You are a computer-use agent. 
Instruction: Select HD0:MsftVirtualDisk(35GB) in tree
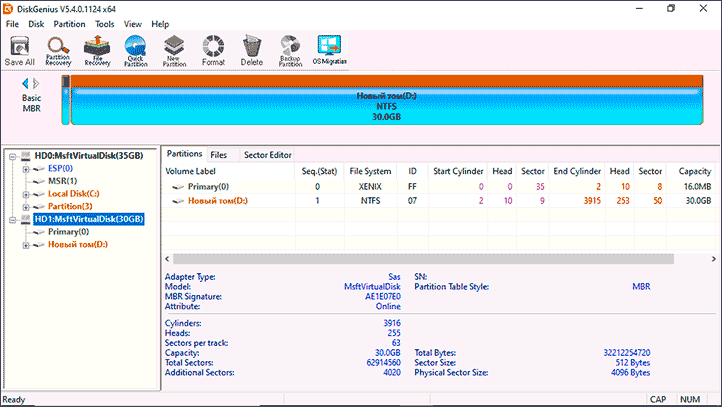[89, 156]
